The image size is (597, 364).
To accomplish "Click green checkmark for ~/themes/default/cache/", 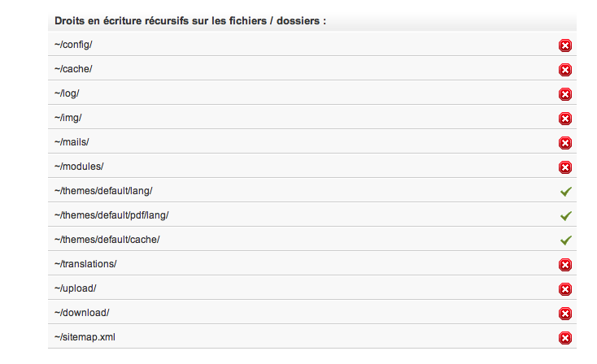I will point(566,240).
